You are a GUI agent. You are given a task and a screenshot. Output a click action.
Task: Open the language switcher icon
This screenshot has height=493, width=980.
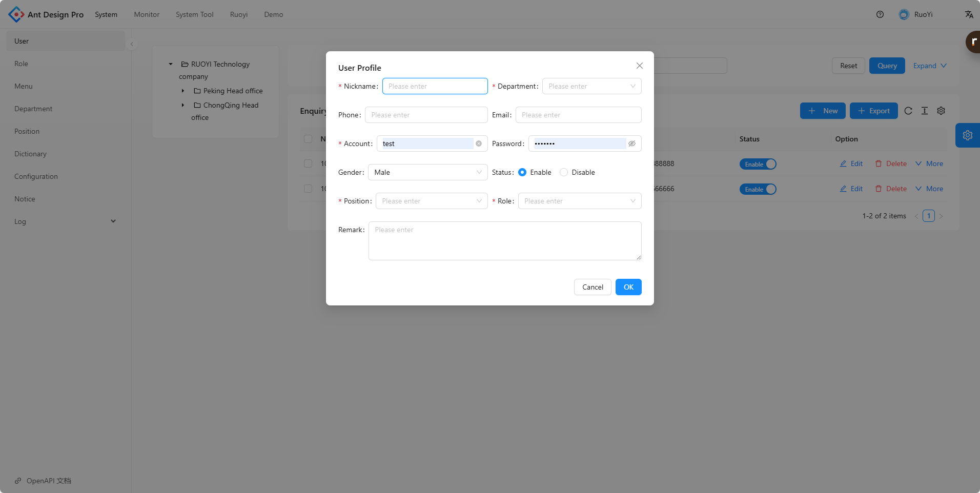pos(969,14)
